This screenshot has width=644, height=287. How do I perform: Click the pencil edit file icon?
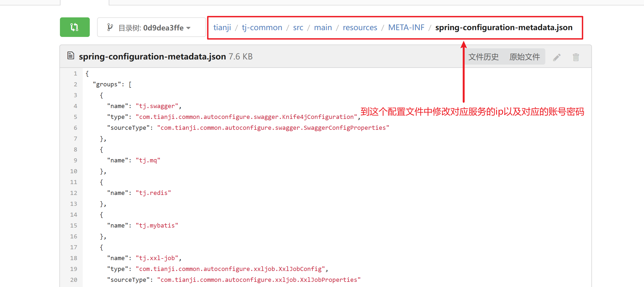pos(557,57)
